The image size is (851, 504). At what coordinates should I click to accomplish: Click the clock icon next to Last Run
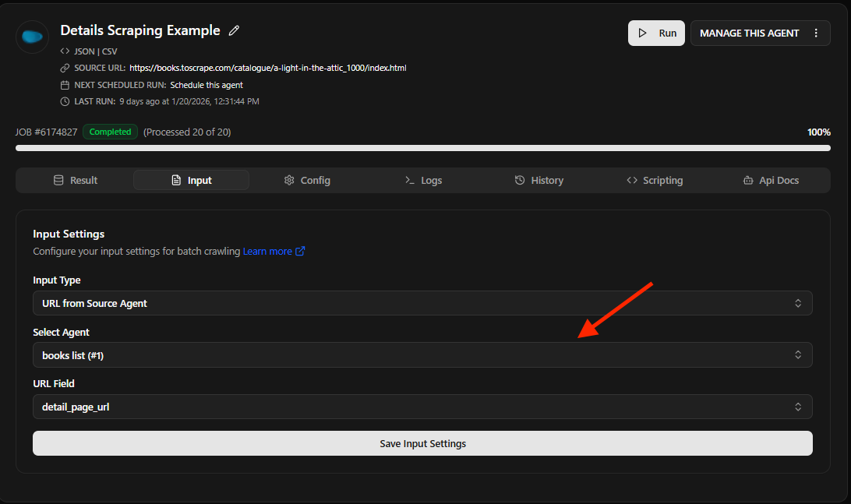[x=65, y=101]
